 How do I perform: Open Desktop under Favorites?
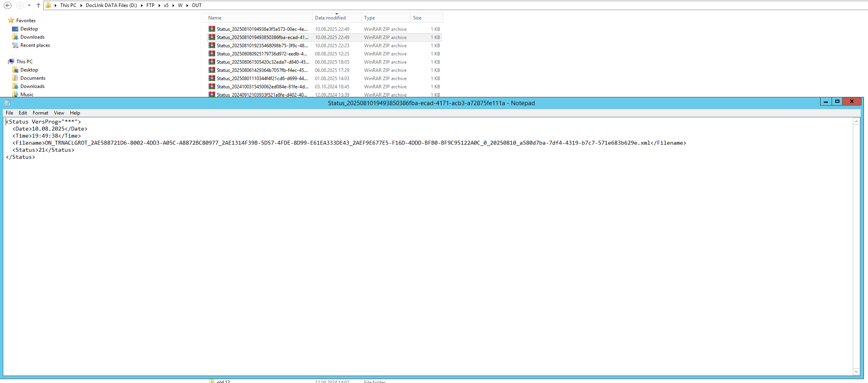click(29, 29)
